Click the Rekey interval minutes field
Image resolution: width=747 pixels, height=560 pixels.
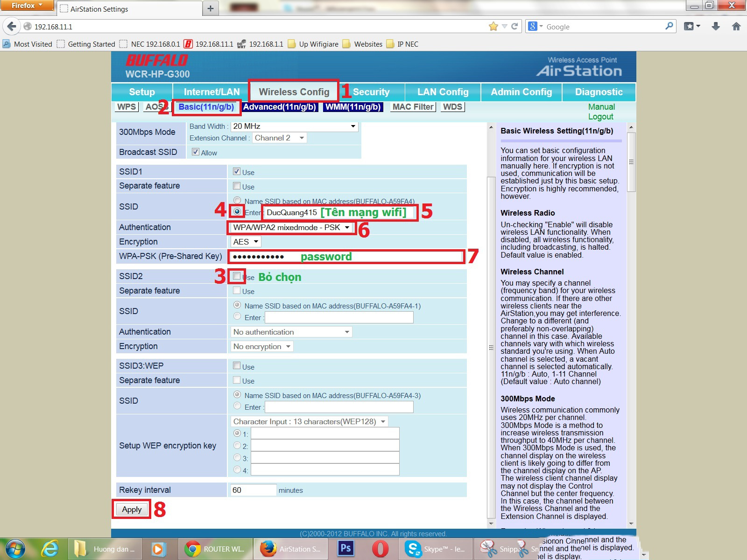(254, 490)
